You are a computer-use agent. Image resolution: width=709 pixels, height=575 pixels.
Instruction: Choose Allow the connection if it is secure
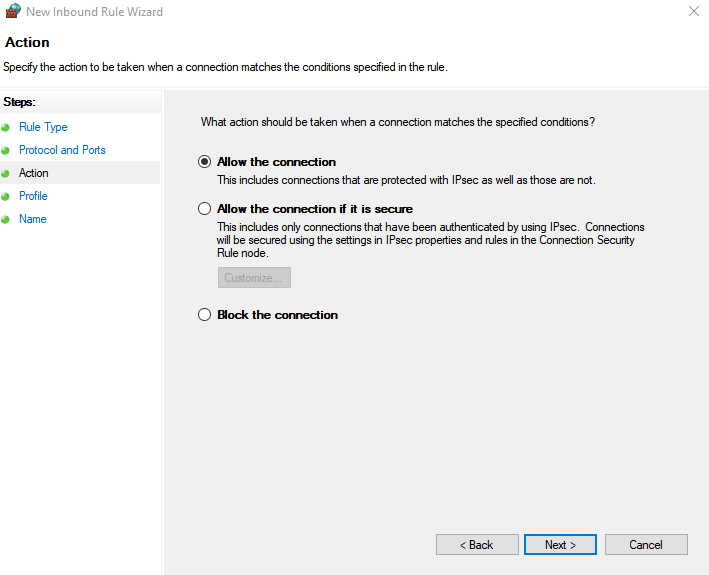204,209
